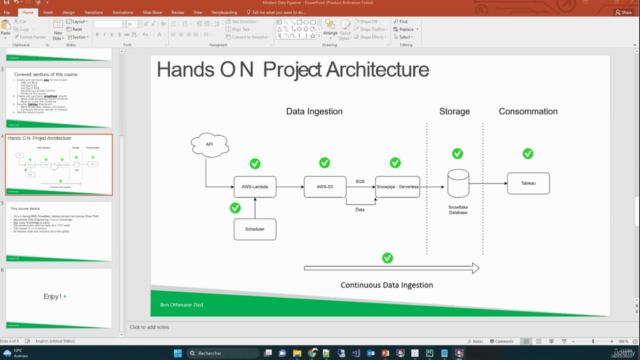This screenshot has height=360, width=640.
Task: Expand the Align Text dropdown
Action: coord(239,29)
